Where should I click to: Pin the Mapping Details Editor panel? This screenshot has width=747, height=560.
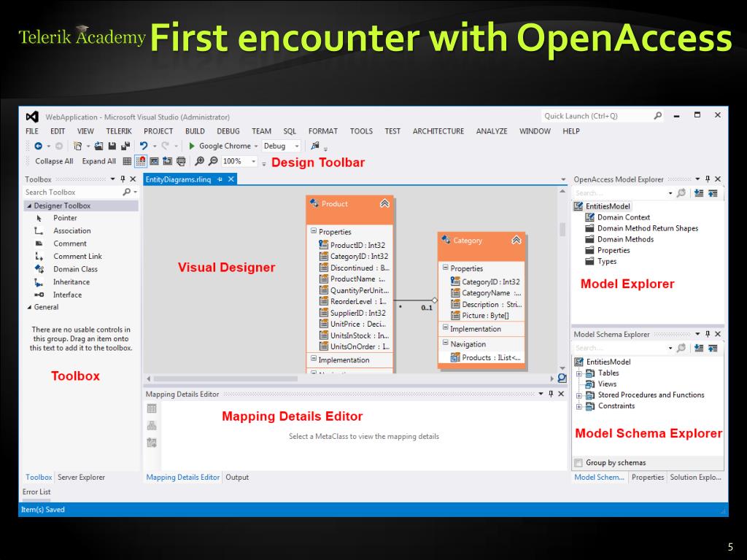(x=551, y=394)
